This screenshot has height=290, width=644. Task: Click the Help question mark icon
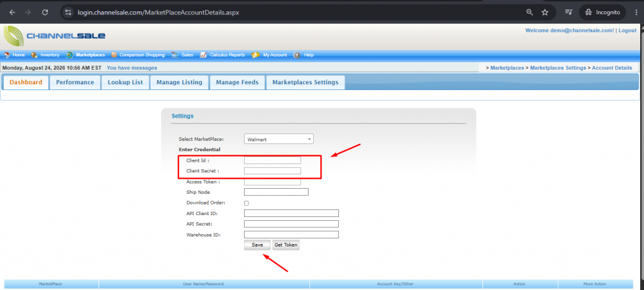(297, 55)
